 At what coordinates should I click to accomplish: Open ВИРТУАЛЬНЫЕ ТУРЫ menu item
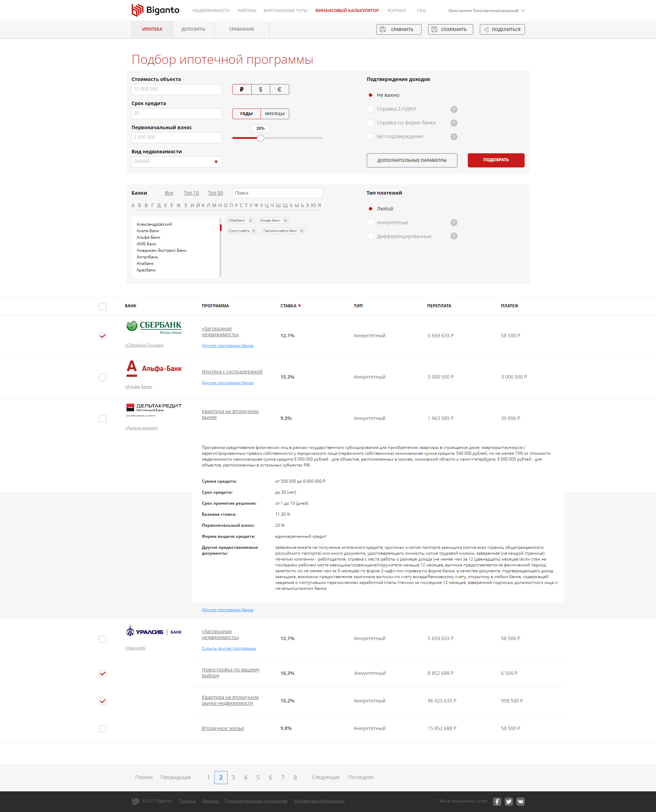(285, 11)
